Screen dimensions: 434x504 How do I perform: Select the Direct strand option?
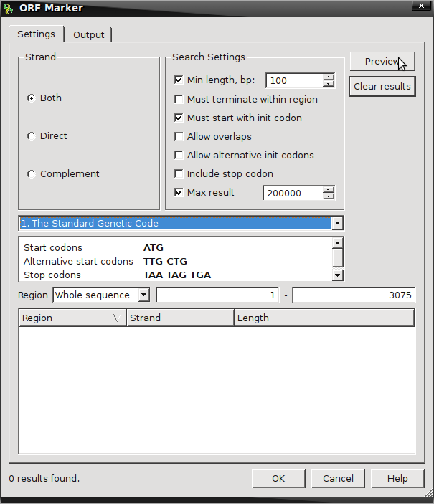[31, 136]
